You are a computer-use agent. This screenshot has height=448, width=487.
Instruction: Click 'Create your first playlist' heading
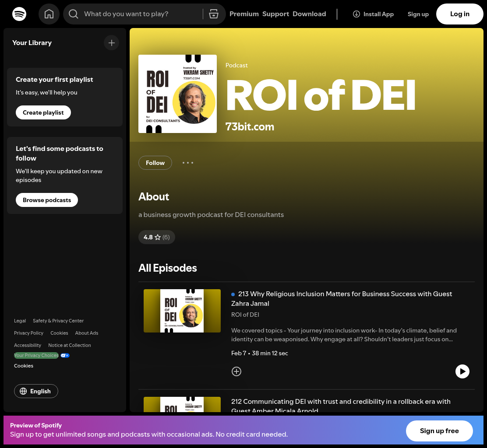click(x=54, y=80)
